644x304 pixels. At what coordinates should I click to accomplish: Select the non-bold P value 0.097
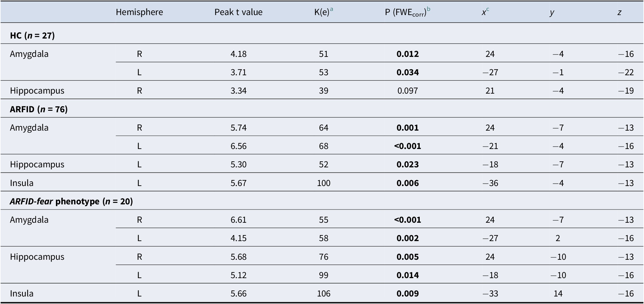407,91
